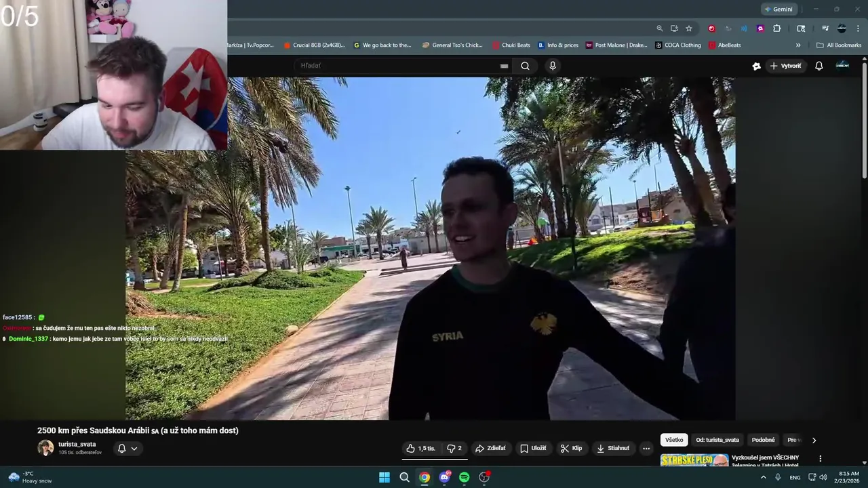Open the weather widget showing Heavy snow
This screenshot has height=488, width=868.
point(31,477)
